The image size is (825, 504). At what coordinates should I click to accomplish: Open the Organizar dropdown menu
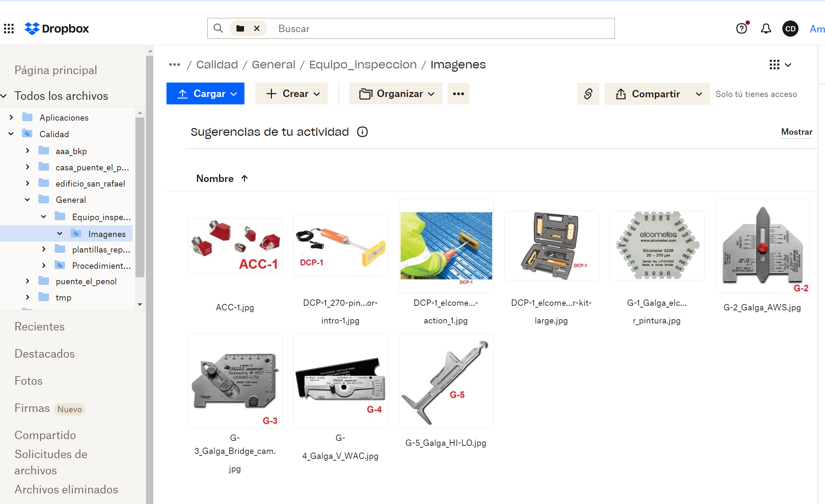click(396, 94)
